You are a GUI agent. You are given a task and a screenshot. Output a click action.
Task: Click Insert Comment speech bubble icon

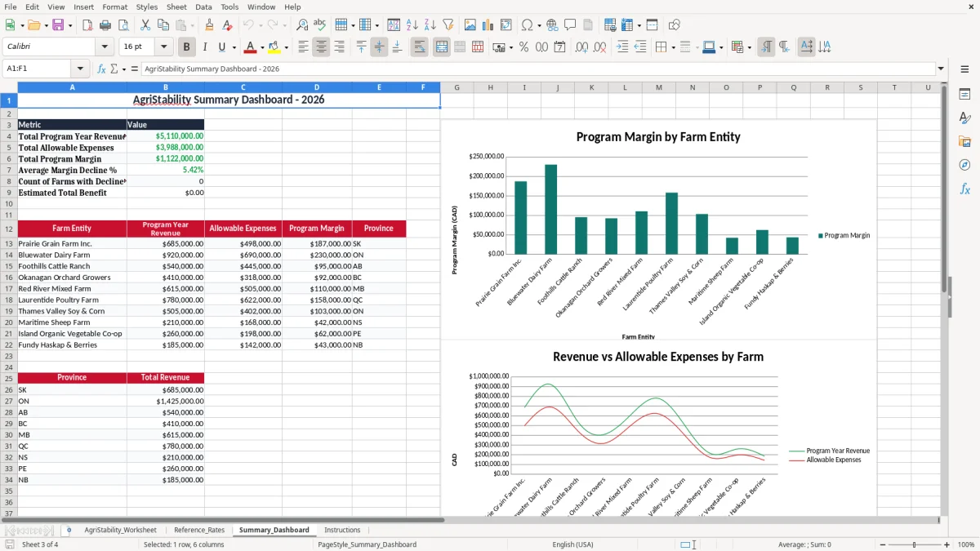coord(569,25)
